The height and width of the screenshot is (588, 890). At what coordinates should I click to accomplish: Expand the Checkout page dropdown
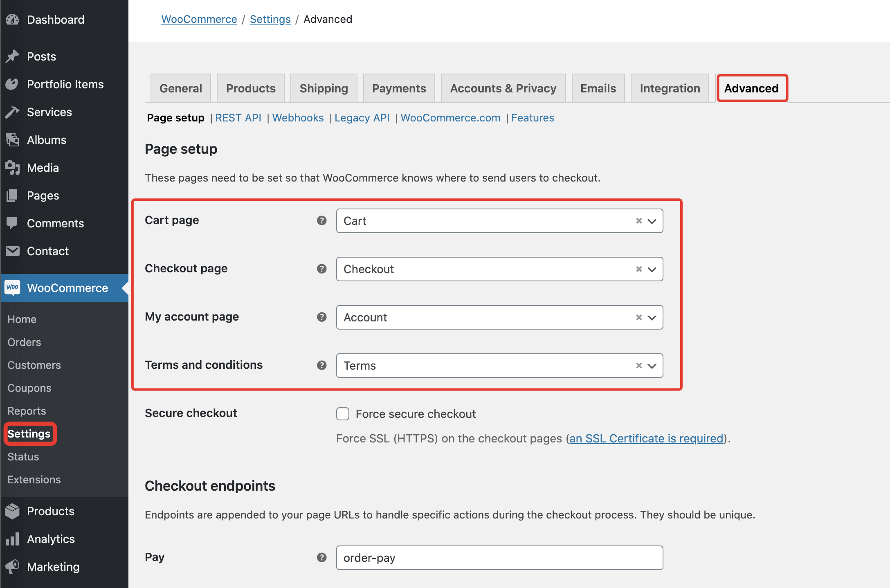point(652,269)
